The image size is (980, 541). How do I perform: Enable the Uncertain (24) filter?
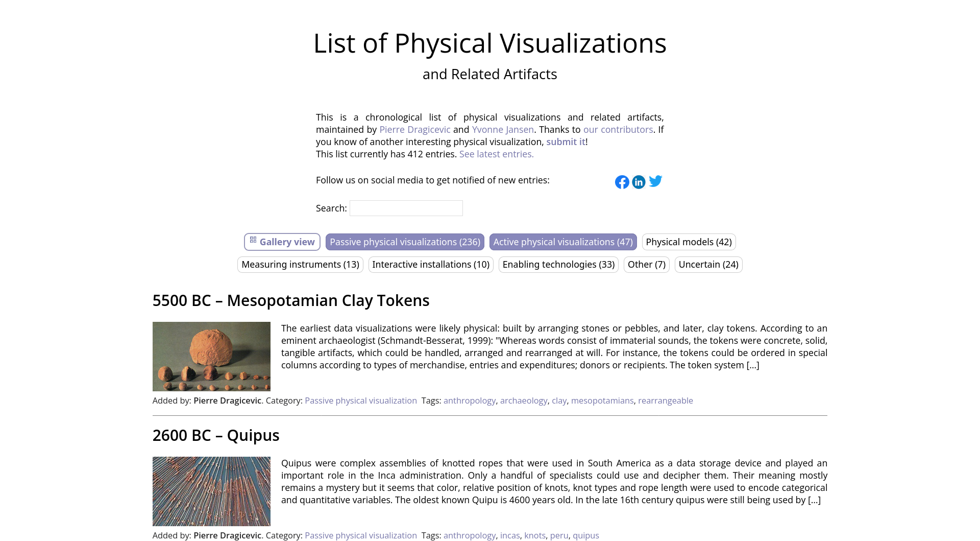point(708,265)
